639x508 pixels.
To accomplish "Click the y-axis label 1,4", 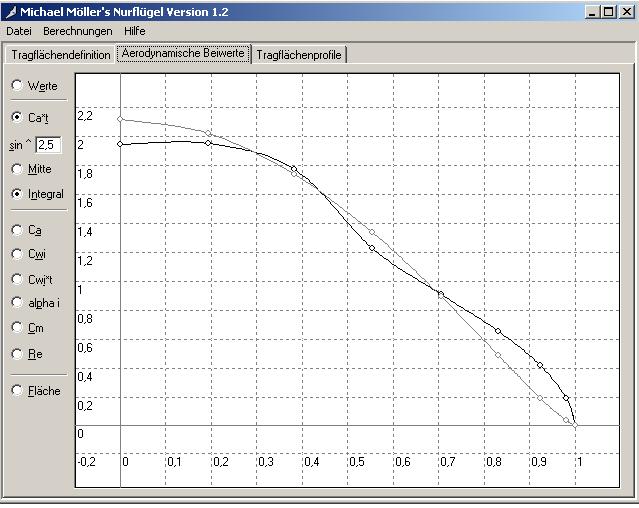I will pyautogui.click(x=85, y=232).
